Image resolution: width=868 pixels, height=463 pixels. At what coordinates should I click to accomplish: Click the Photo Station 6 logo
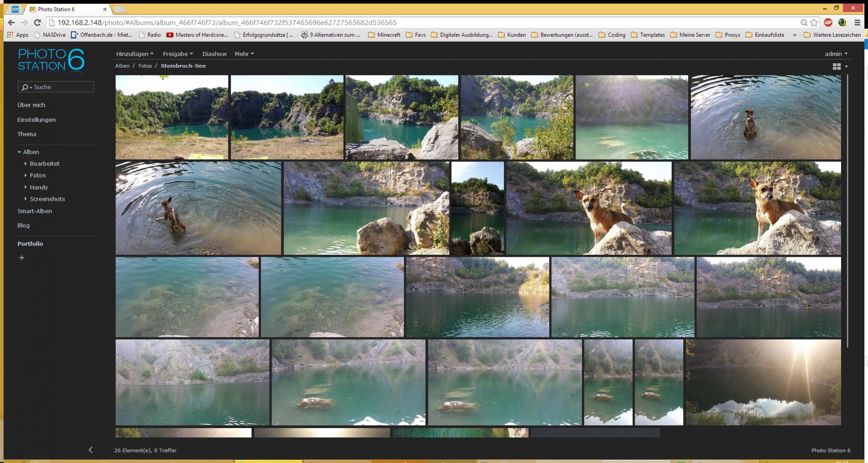pyautogui.click(x=51, y=60)
